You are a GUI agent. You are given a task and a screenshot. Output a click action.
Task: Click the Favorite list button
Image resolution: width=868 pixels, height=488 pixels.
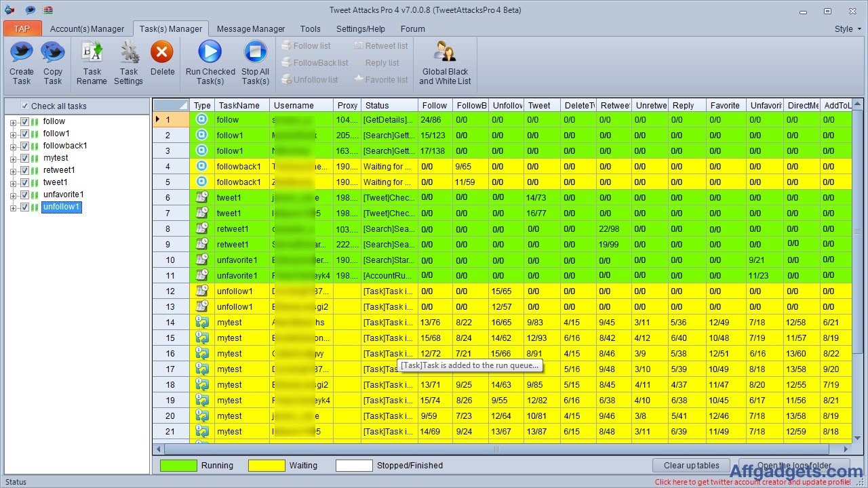381,79
